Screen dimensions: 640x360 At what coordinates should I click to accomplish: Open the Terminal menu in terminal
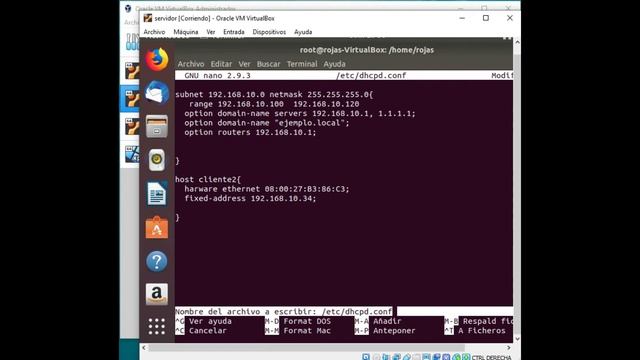pyautogui.click(x=302, y=64)
